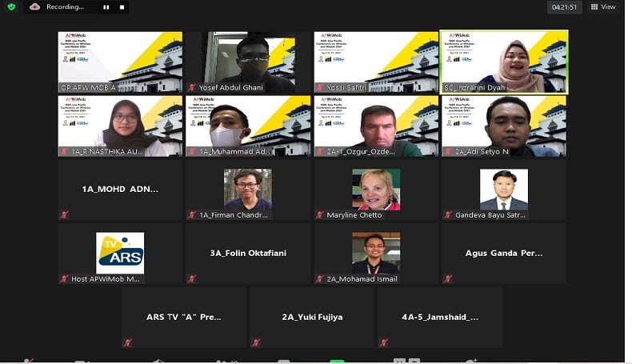Select the 2A-1_Ozgur video tile
This screenshot has height=364, width=632.
[x=376, y=125]
